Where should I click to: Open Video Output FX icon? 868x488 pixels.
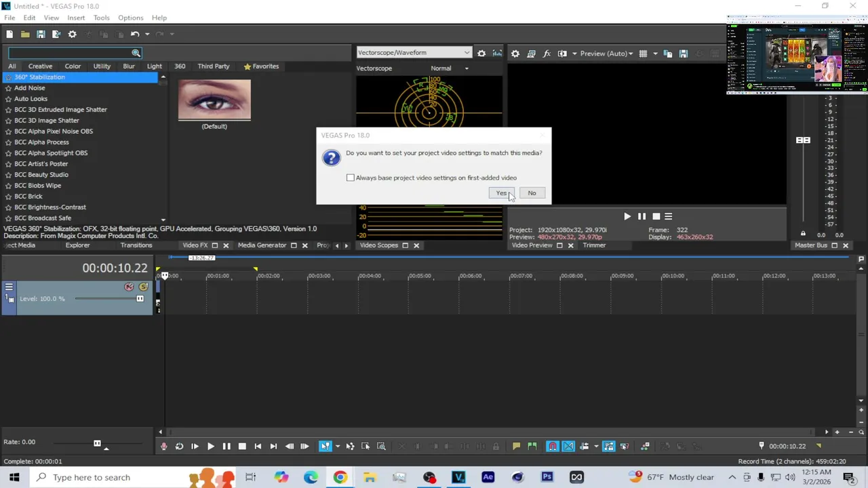tap(547, 54)
